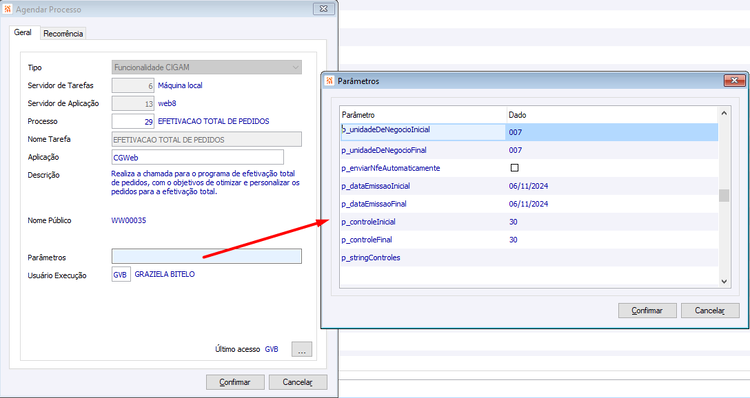Select the Processo number field with 29

pyautogui.click(x=133, y=122)
